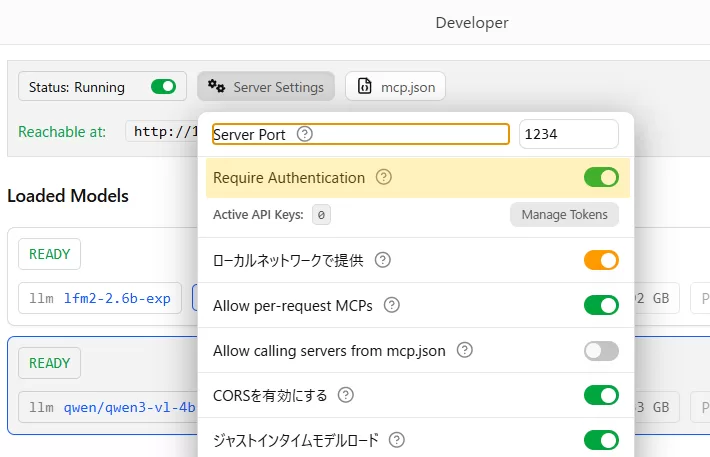Click help icon for Allow calling servers from mcp.json
This screenshot has width=710, height=457.
pos(465,350)
